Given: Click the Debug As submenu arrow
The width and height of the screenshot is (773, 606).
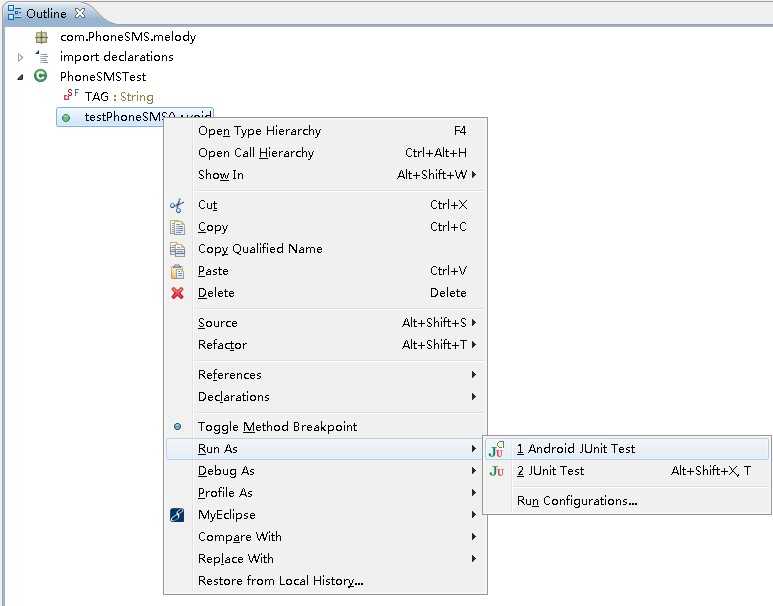Looking at the screenshot, I should (x=474, y=471).
